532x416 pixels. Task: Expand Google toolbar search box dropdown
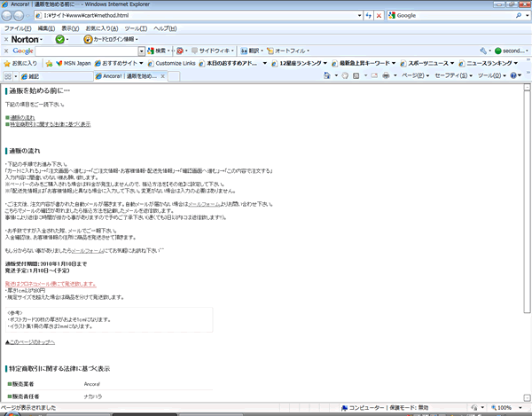click(142, 51)
